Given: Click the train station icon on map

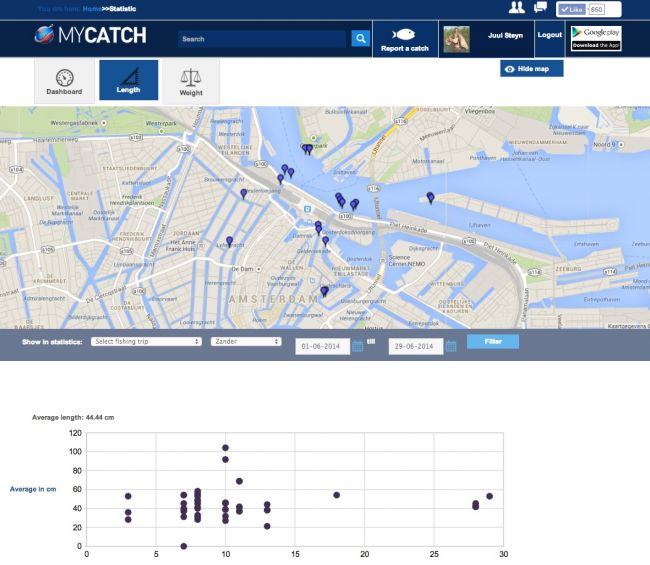Looking at the screenshot, I should [x=307, y=209].
